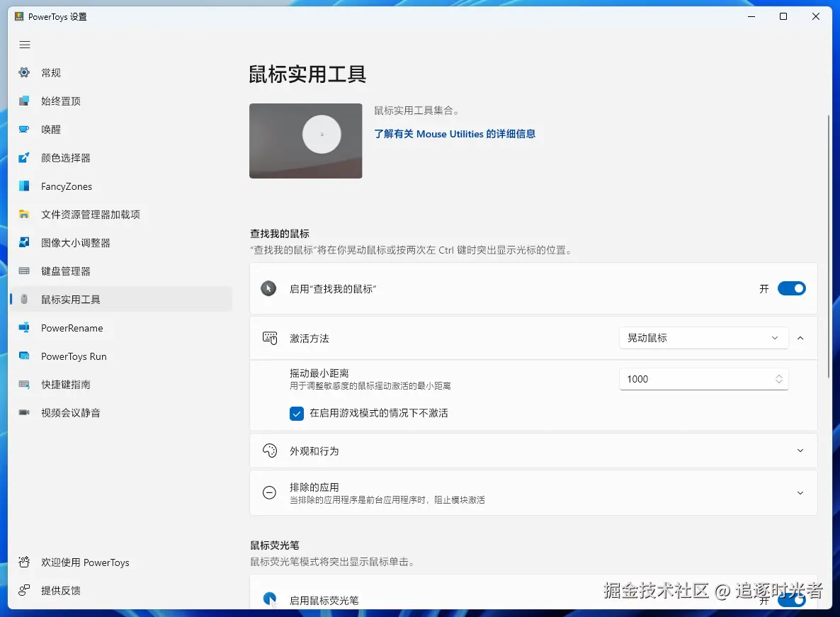Open 颜色选择器 via its sidebar icon
The image size is (840, 617).
tap(25, 158)
